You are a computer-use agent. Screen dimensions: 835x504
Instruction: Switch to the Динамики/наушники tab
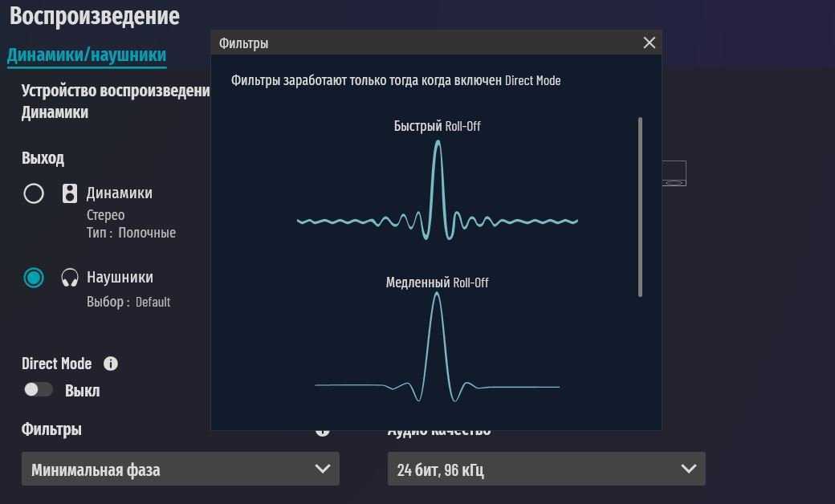[87, 55]
